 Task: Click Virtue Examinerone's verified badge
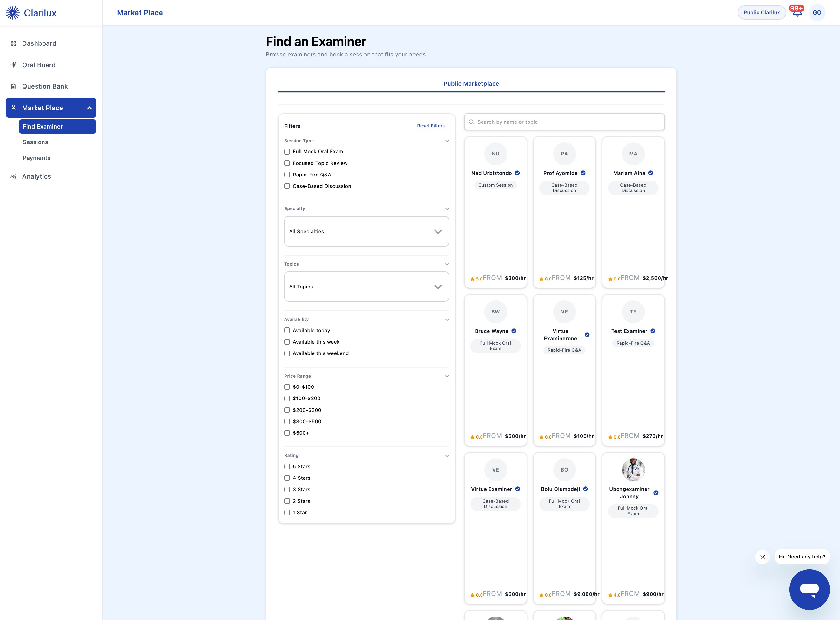[587, 335]
